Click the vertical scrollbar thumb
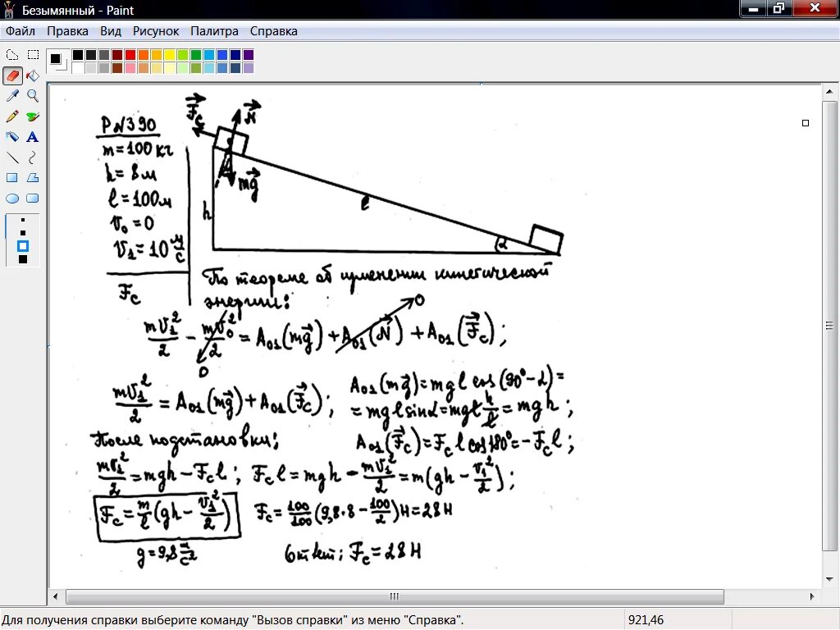The height and width of the screenshot is (630, 840). [829, 325]
